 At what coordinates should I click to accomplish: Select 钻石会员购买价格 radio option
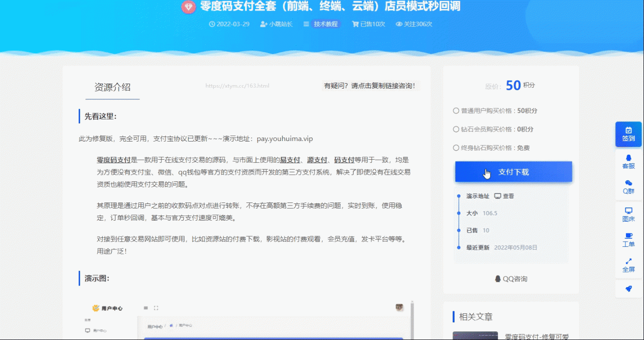tap(456, 129)
